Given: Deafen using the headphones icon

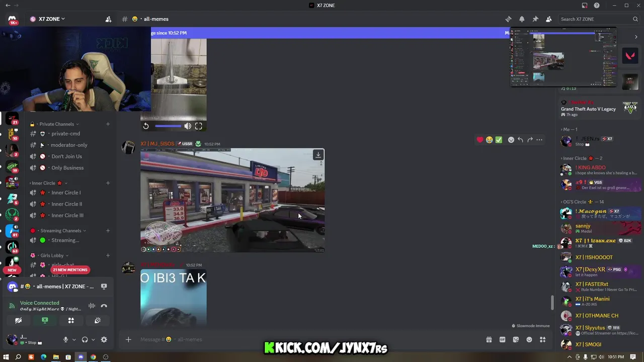Looking at the screenshot, I should 85,340.
